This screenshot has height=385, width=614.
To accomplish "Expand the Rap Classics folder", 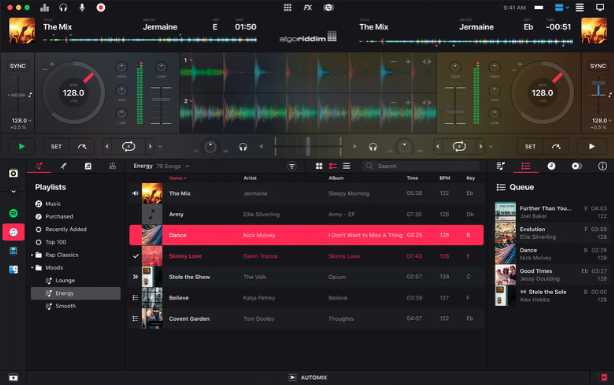I will (32, 255).
